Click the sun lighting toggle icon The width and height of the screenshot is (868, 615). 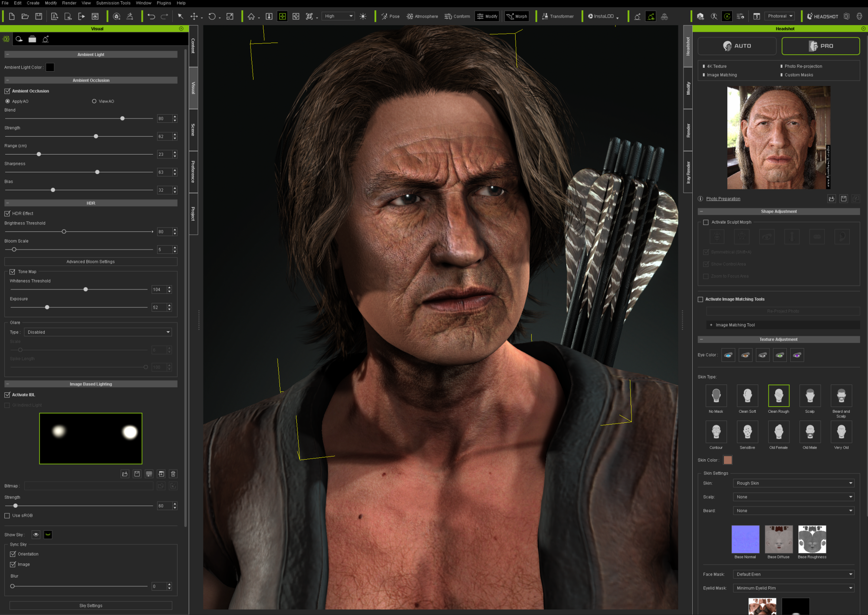point(363,16)
